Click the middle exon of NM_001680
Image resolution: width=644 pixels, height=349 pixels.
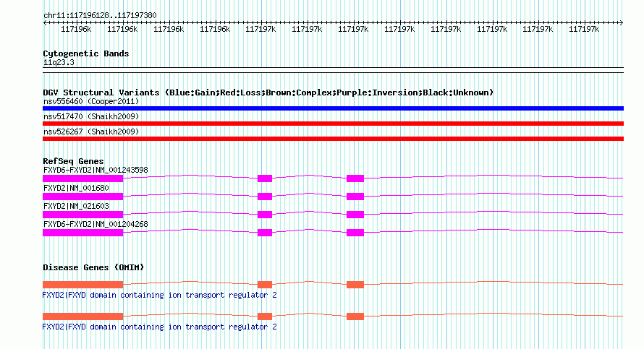pos(265,197)
